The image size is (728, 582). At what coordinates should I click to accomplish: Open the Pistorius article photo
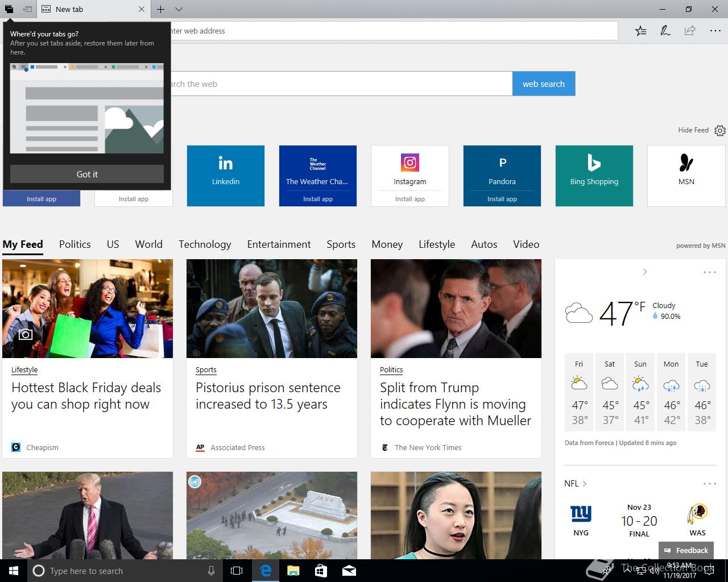coord(272,309)
